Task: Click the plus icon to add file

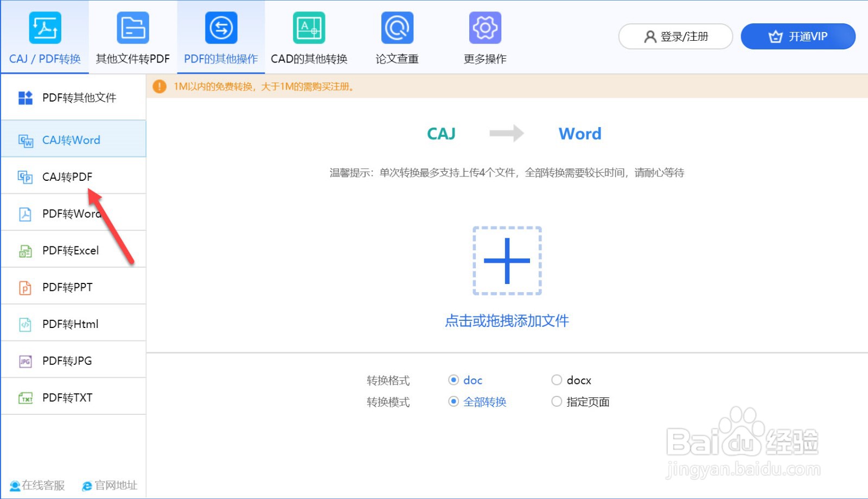Action: tap(507, 261)
